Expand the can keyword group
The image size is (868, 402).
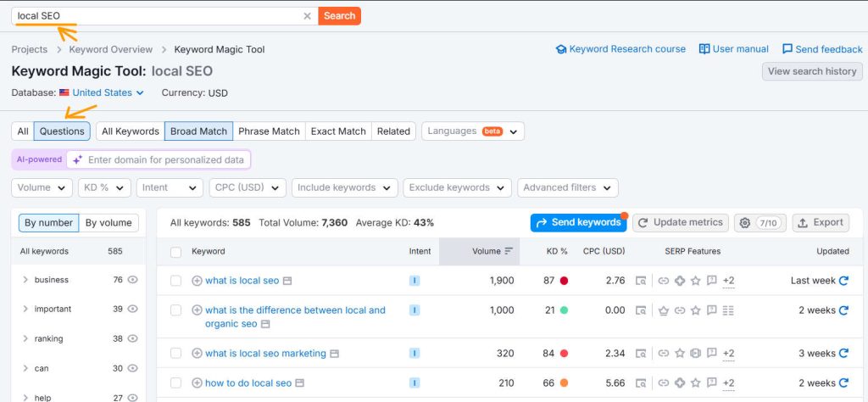coord(25,368)
